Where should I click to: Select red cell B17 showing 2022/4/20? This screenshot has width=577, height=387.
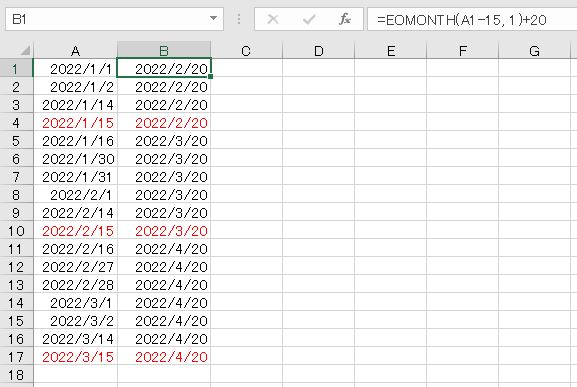pos(164,356)
